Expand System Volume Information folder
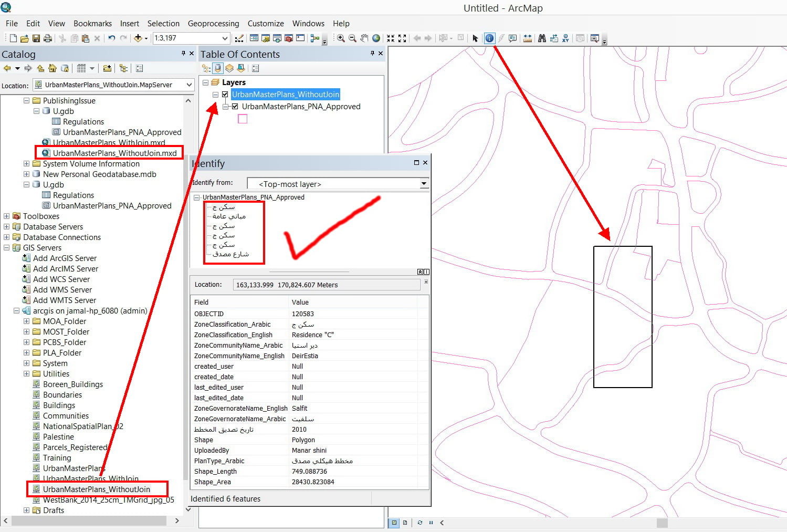787x532 pixels. pyautogui.click(x=26, y=163)
